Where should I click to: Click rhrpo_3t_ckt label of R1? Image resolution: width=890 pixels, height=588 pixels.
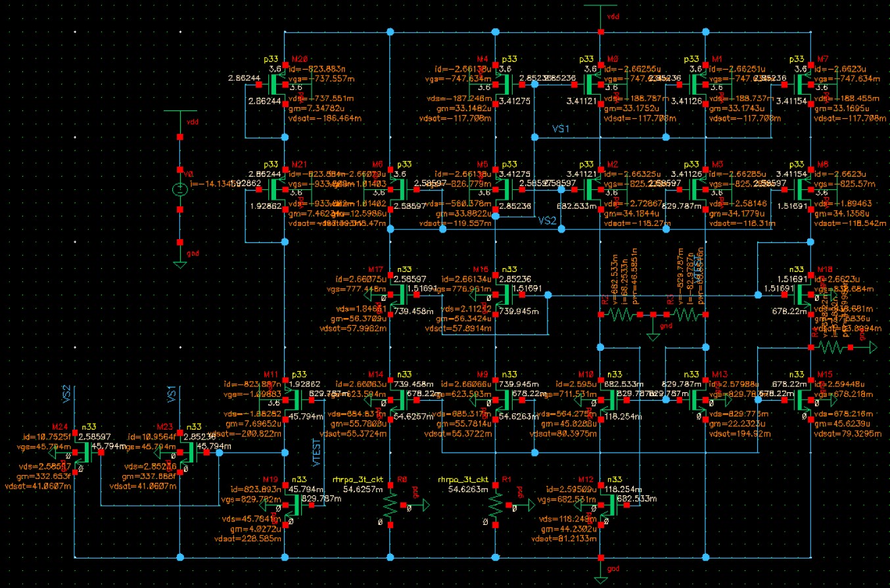(x=463, y=480)
